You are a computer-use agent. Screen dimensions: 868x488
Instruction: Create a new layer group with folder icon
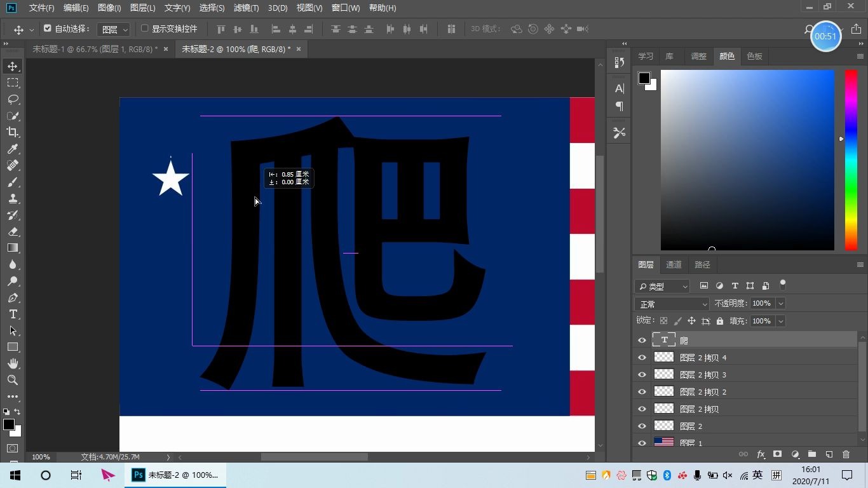point(811,454)
